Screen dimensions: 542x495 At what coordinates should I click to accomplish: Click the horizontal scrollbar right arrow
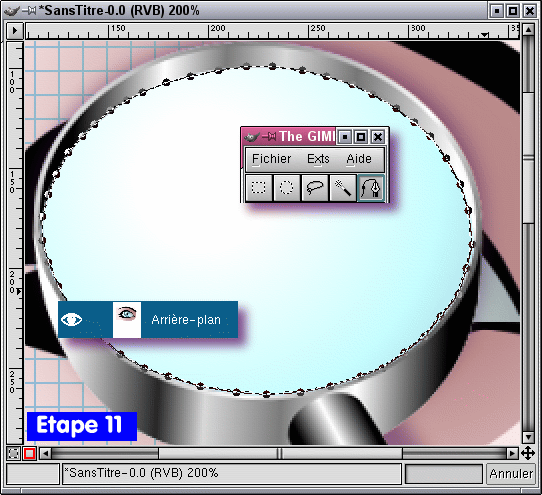click(512, 453)
